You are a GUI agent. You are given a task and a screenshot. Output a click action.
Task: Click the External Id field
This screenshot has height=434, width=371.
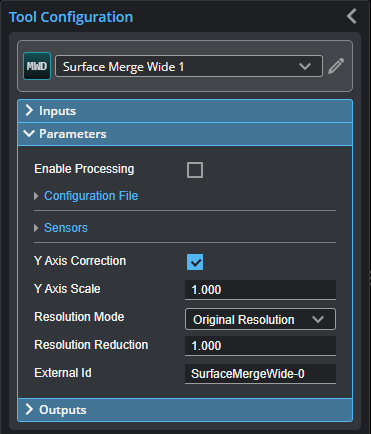coord(260,374)
